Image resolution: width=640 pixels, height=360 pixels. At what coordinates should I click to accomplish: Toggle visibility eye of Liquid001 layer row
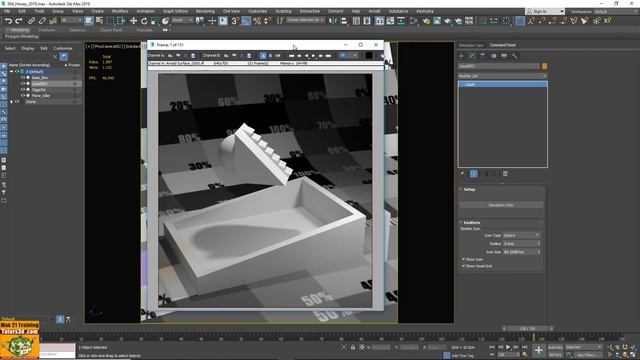[23, 84]
